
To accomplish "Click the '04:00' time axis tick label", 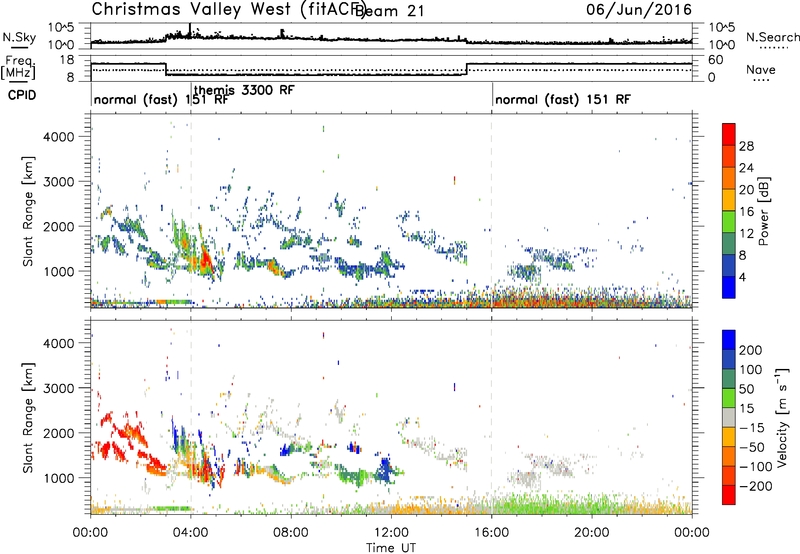I will [191, 533].
